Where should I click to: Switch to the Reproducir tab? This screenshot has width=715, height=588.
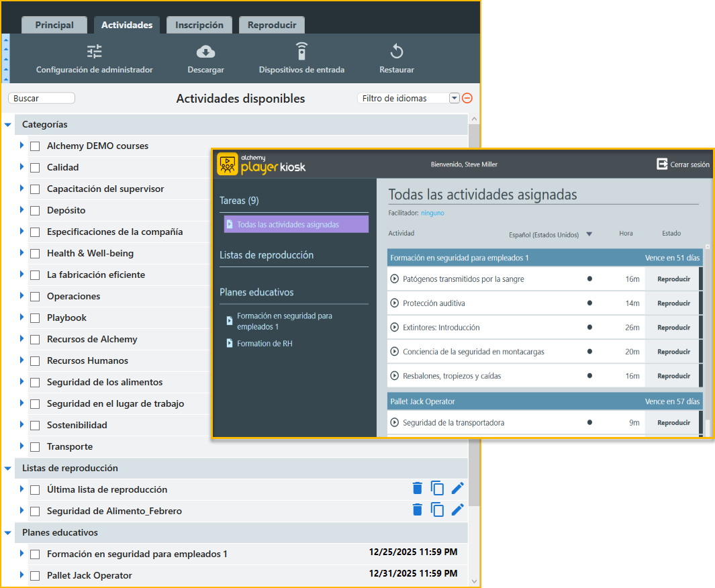coord(271,25)
